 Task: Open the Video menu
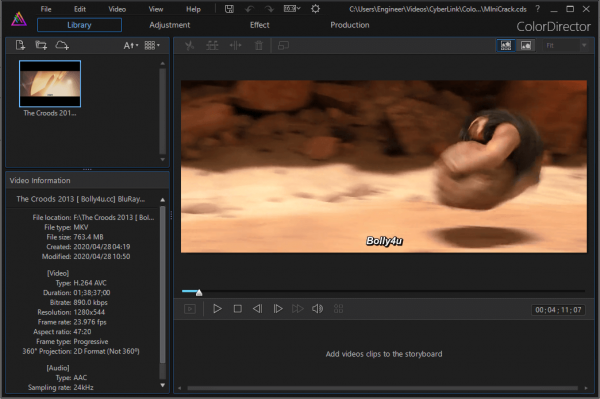click(117, 9)
